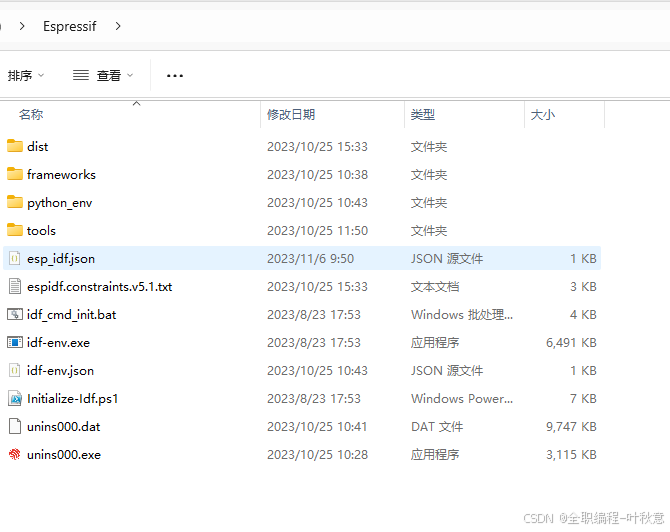This screenshot has width=670, height=532.
Task: Select the file name python_env
Action: coord(59,203)
